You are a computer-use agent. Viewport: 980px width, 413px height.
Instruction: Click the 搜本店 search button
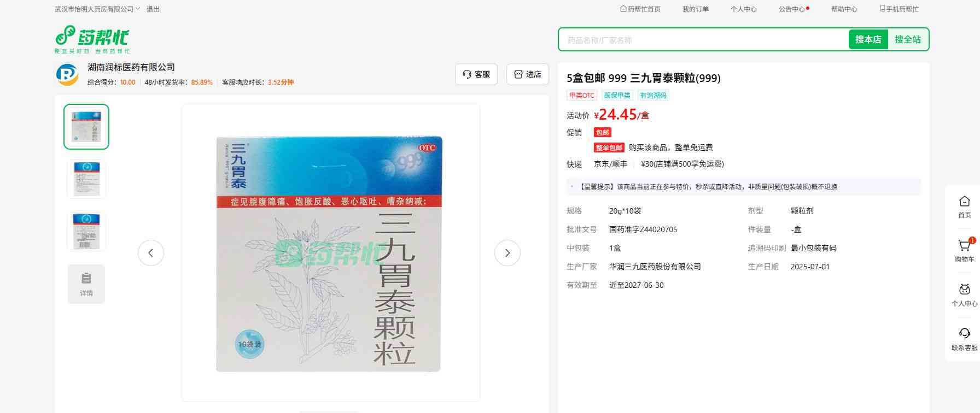pyautogui.click(x=868, y=40)
